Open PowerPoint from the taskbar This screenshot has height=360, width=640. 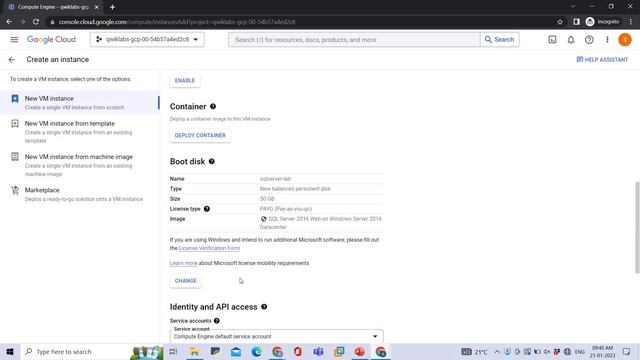(x=360, y=351)
